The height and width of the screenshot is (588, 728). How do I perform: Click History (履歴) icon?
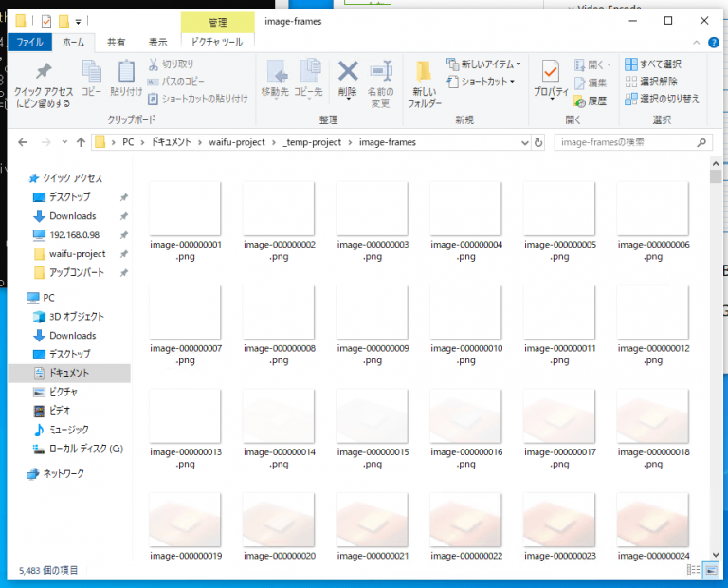[580, 101]
